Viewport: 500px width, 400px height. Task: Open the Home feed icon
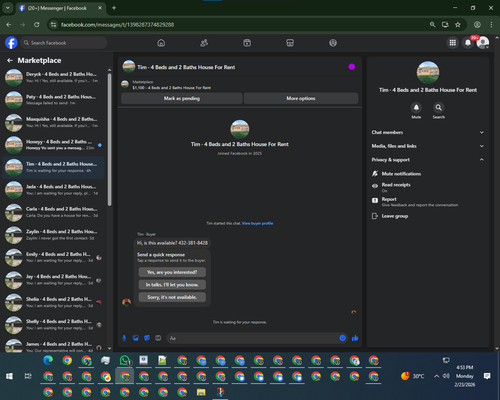161,43
